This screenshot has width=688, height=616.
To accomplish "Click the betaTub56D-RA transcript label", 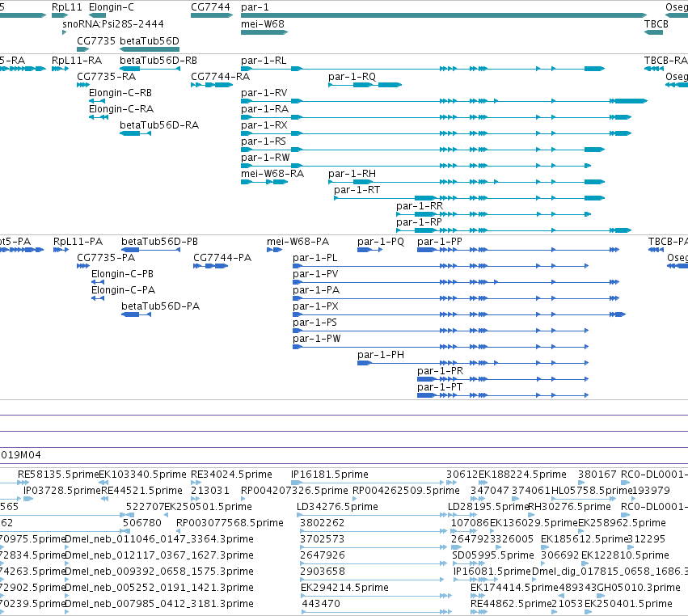I will (x=159, y=125).
